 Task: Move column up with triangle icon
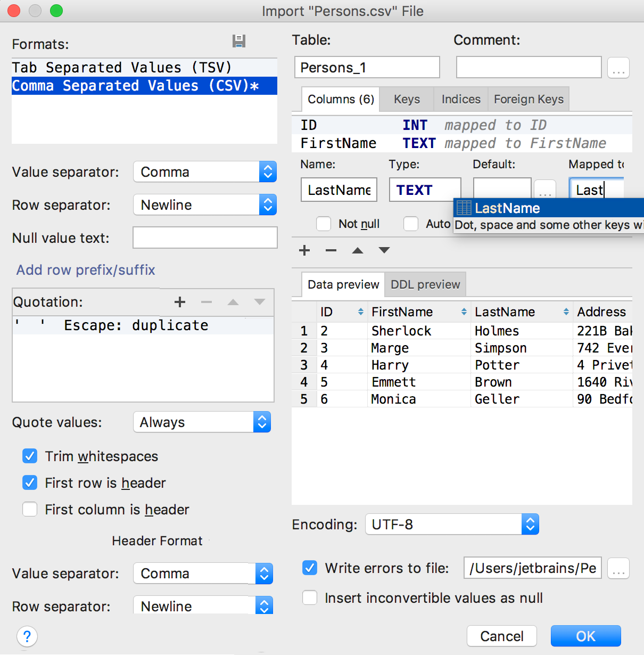coord(358,250)
